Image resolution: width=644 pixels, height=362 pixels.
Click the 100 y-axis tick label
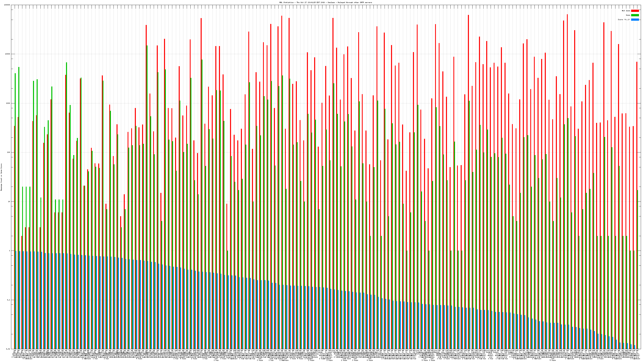[x=8, y=152]
